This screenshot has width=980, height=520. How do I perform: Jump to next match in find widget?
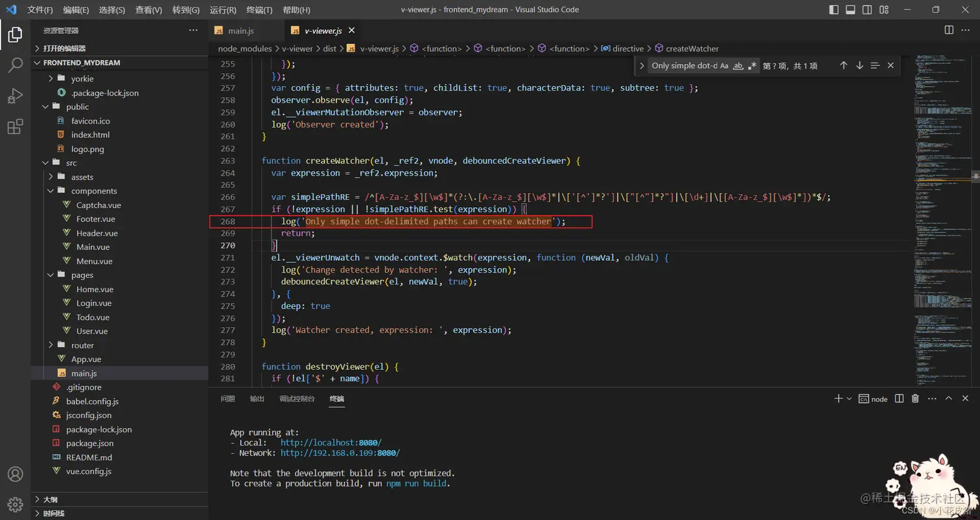859,65
